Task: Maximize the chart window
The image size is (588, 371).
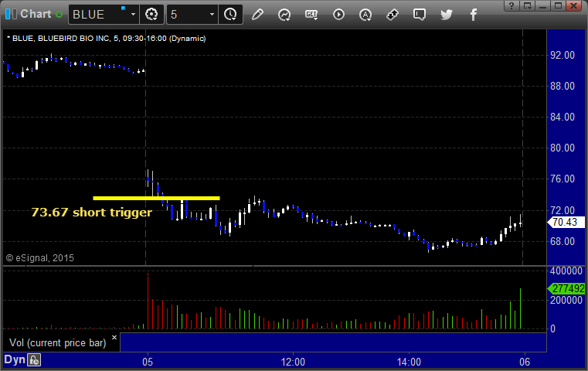Action: tap(558, 5)
